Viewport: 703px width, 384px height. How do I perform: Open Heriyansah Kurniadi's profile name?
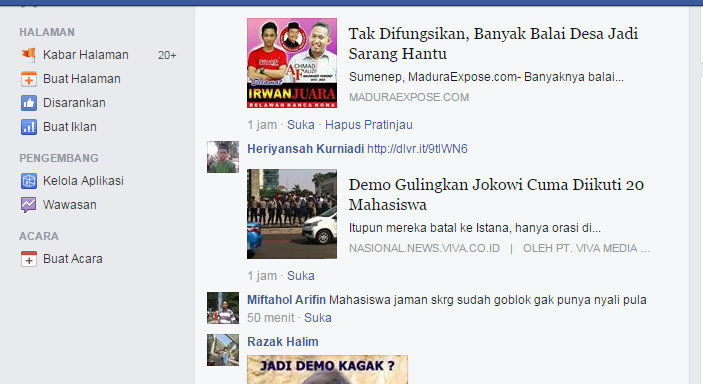tap(305, 149)
